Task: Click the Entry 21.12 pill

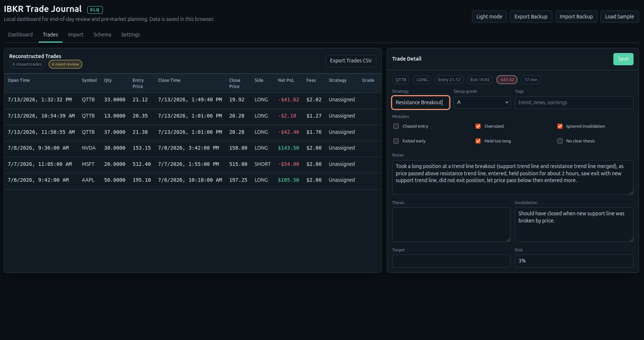Action: 449,80
